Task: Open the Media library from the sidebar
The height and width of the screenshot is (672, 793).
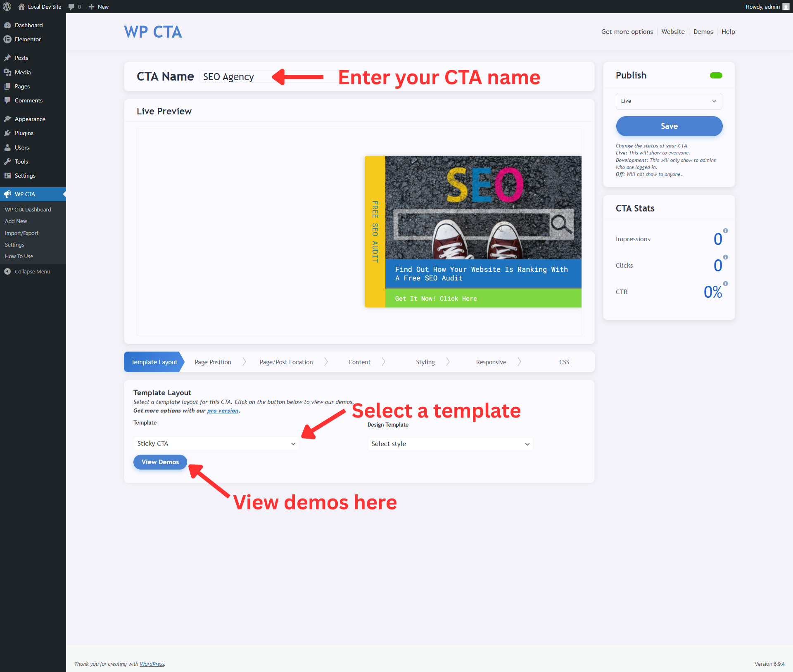Action: [22, 72]
